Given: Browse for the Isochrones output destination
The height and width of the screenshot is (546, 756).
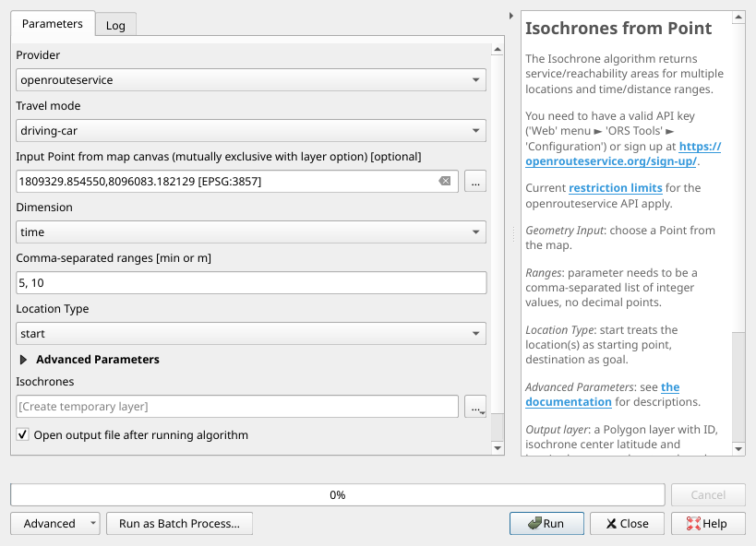Looking at the screenshot, I should (476, 406).
